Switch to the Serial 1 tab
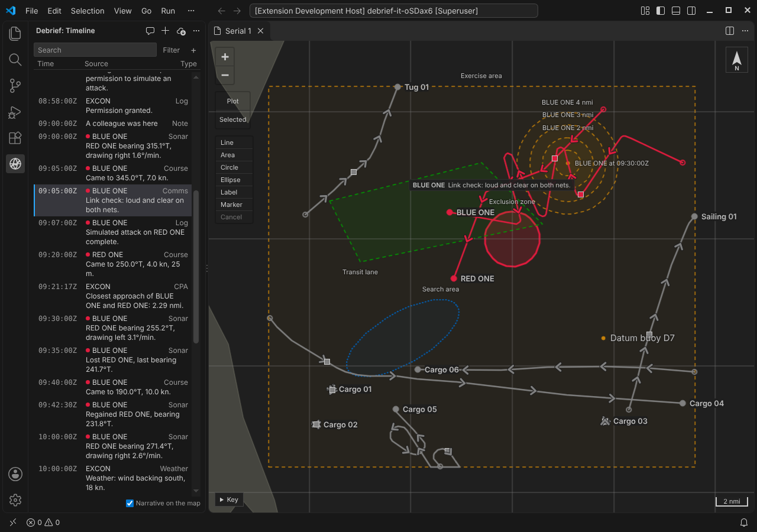This screenshot has height=532, width=757. [x=238, y=31]
